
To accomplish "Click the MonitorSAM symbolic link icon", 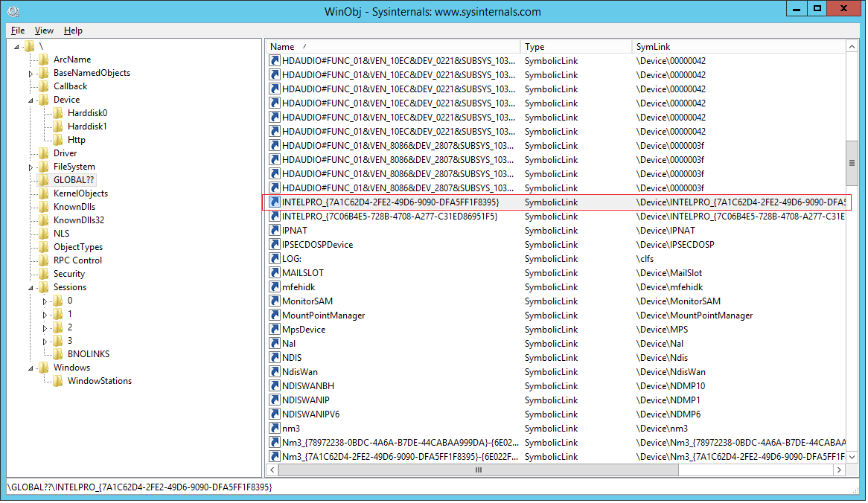I will tap(274, 301).
